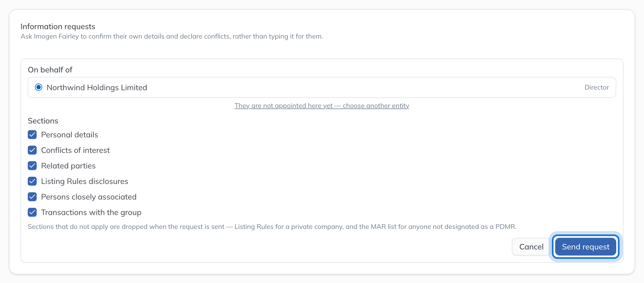Toggle the Persons closely associated checkbox
This screenshot has height=283, width=644.
click(x=32, y=197)
